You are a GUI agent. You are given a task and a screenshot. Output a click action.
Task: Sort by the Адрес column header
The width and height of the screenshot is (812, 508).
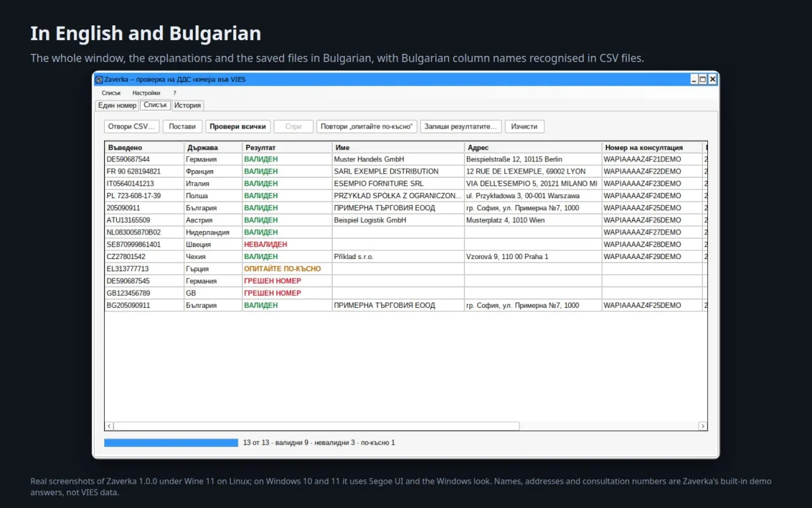coord(533,147)
